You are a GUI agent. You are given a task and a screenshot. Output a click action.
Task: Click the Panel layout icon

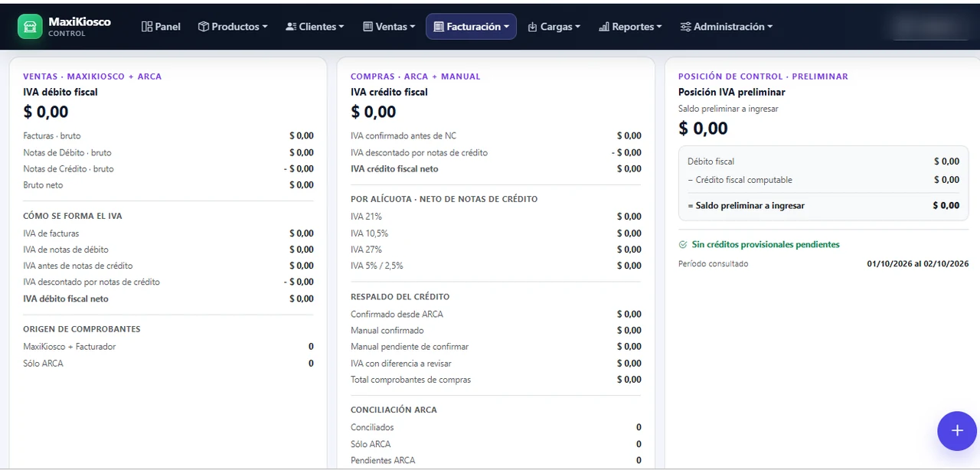pyautogui.click(x=147, y=27)
